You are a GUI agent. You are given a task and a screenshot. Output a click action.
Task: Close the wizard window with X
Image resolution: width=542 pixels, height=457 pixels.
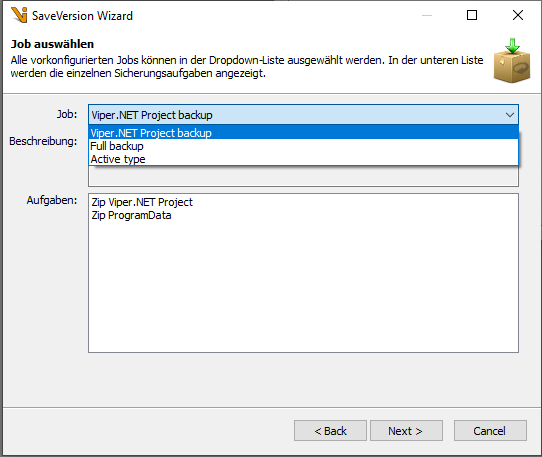coord(517,15)
